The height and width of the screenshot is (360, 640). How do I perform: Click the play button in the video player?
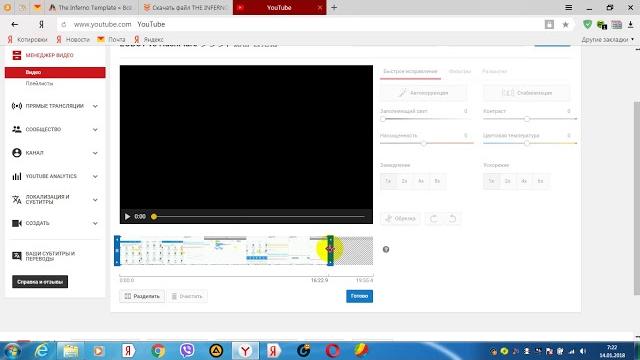pos(127,217)
